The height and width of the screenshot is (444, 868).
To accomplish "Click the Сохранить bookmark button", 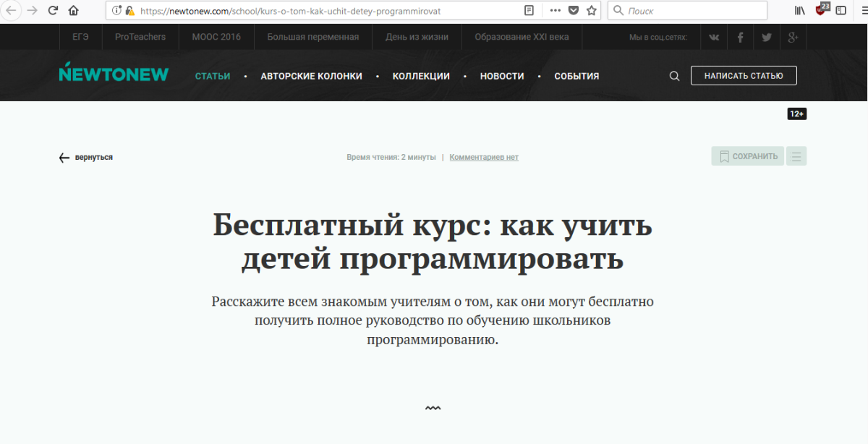I will 747,156.
